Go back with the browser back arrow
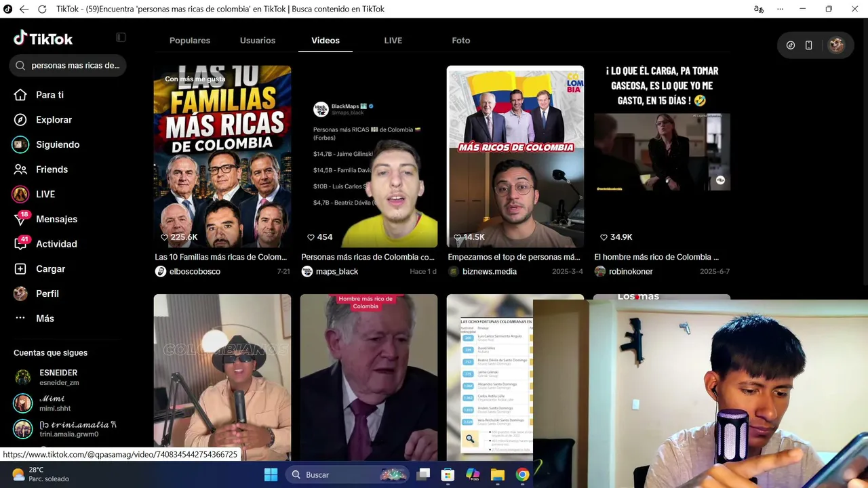Image resolution: width=868 pixels, height=488 pixels. [x=24, y=9]
